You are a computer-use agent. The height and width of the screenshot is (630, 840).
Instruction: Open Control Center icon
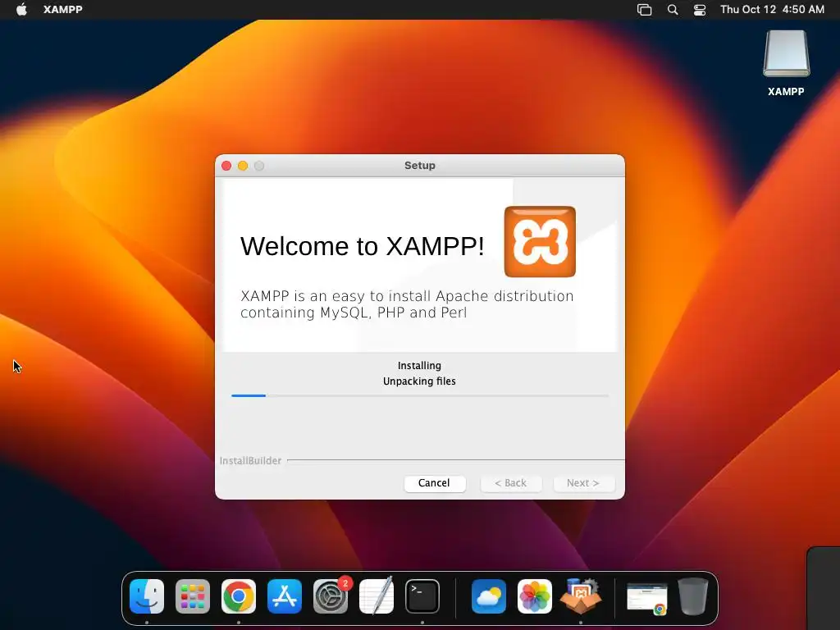(x=700, y=10)
